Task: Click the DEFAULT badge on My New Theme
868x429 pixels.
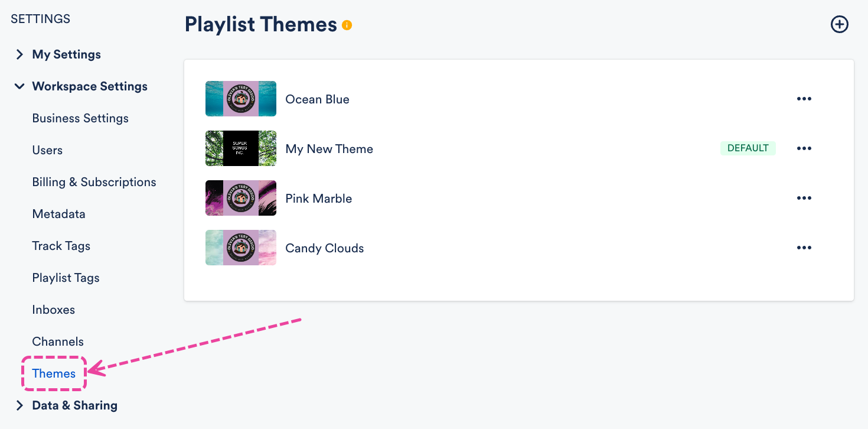Action: [748, 148]
